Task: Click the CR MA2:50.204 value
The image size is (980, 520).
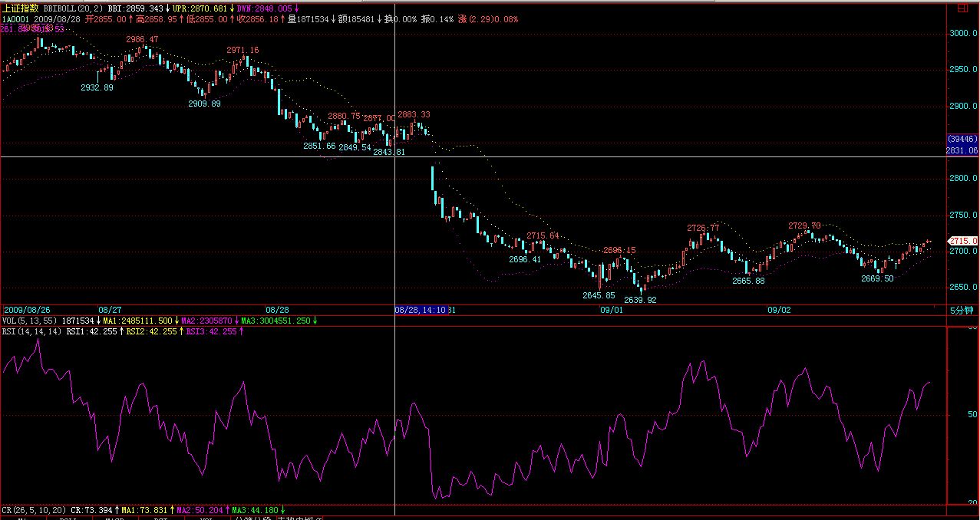Action: [x=200, y=510]
